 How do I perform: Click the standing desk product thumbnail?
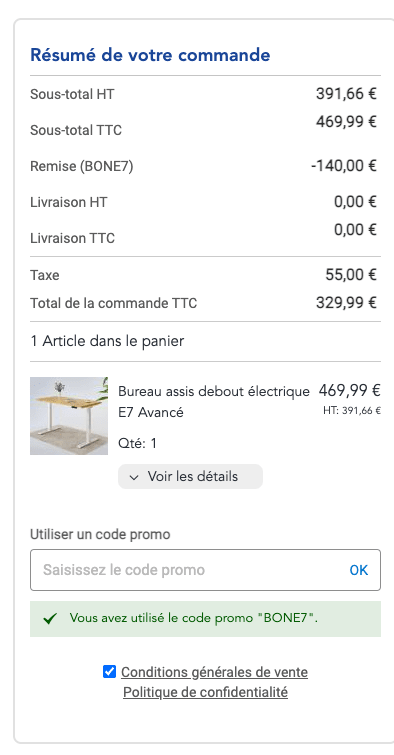69,416
